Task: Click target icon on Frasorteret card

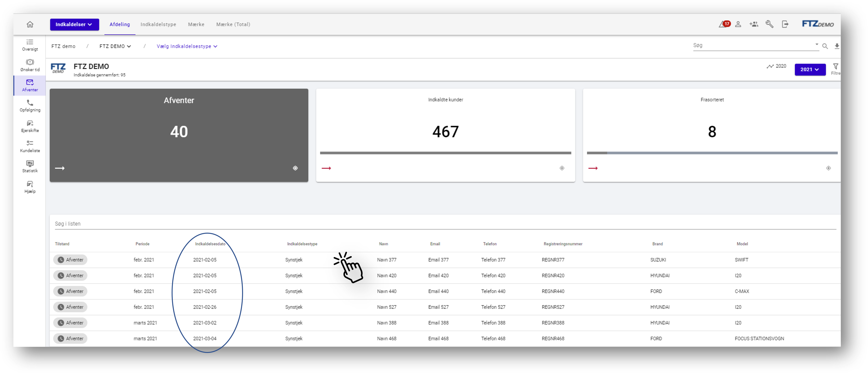Action: (828, 168)
